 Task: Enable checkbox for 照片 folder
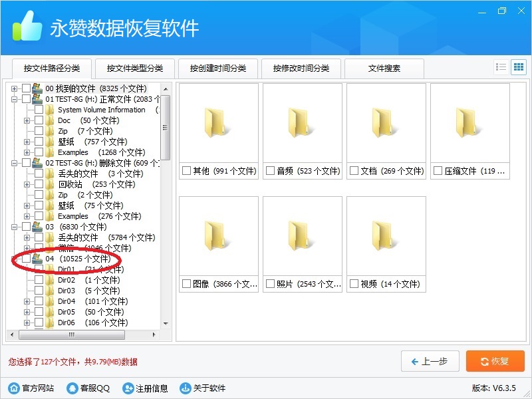coord(270,284)
